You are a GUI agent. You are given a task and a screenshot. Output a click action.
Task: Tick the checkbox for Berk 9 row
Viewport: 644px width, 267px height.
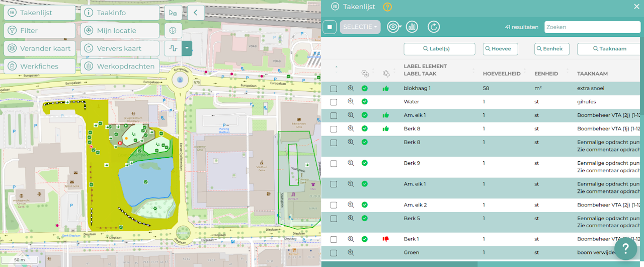pyautogui.click(x=334, y=163)
